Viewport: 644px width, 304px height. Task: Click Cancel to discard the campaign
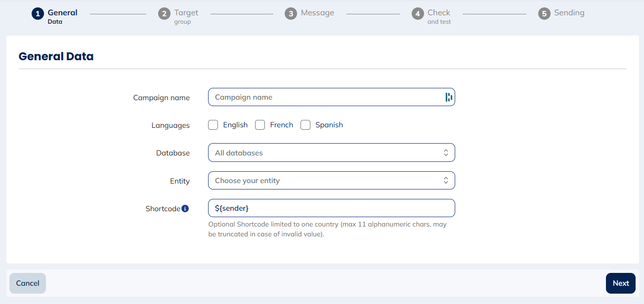click(x=27, y=283)
